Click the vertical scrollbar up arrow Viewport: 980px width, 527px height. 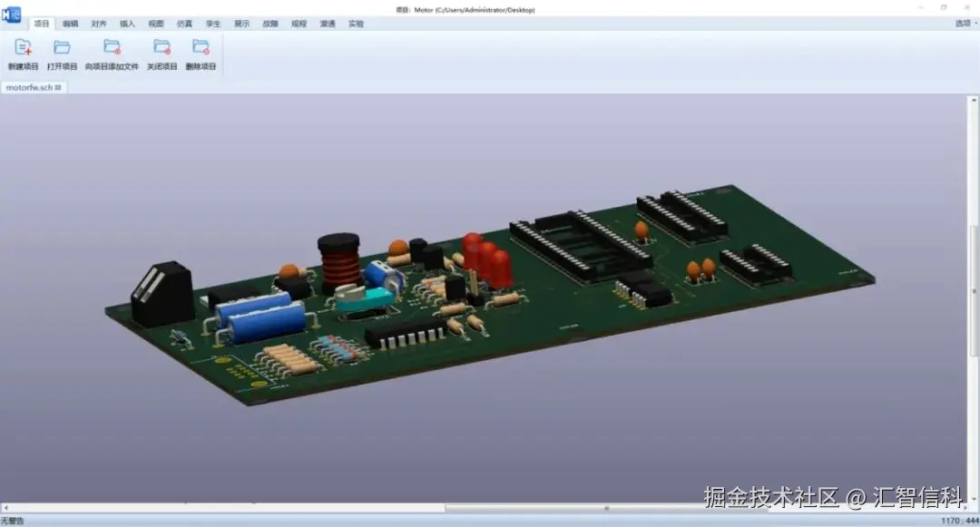[974, 100]
